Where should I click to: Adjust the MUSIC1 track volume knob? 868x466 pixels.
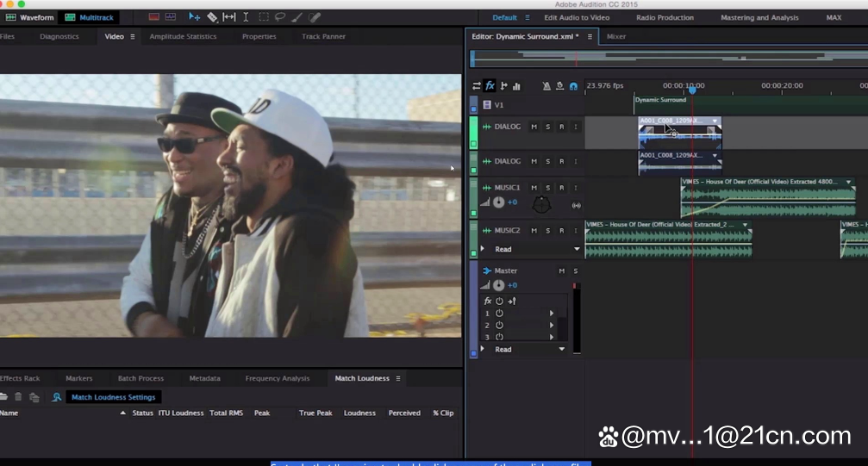[499, 202]
